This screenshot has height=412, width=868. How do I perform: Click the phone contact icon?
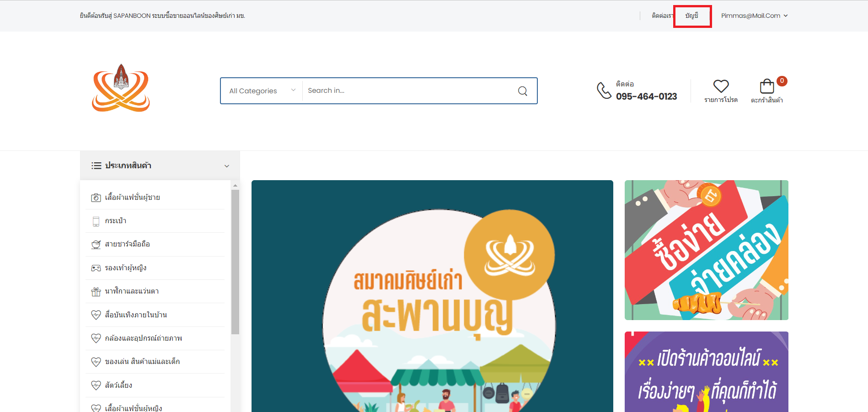coord(604,91)
